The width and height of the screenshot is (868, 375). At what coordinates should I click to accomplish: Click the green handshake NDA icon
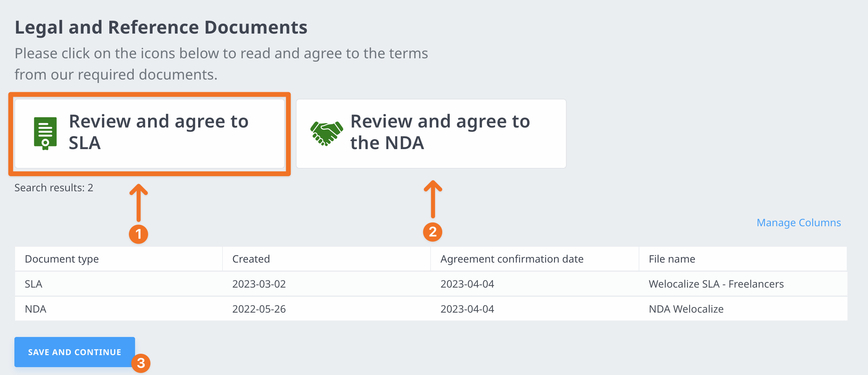point(326,133)
